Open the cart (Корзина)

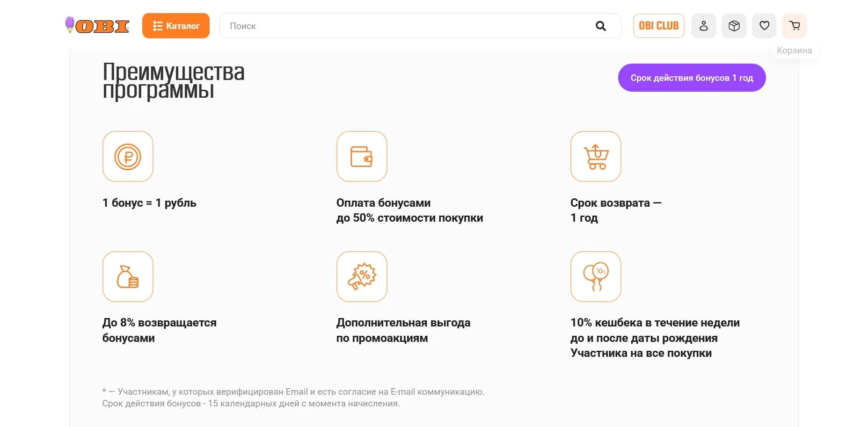click(794, 26)
